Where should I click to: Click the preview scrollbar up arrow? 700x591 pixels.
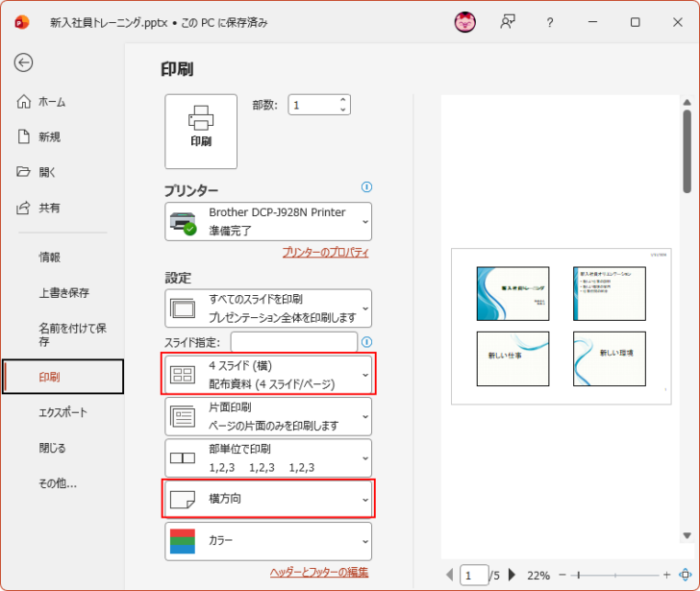[687, 103]
